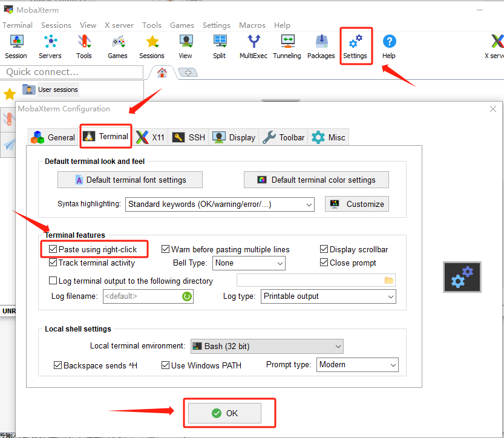Toggle Warn before pasting multiple lines
This screenshot has width=504, height=438.
coord(165,249)
